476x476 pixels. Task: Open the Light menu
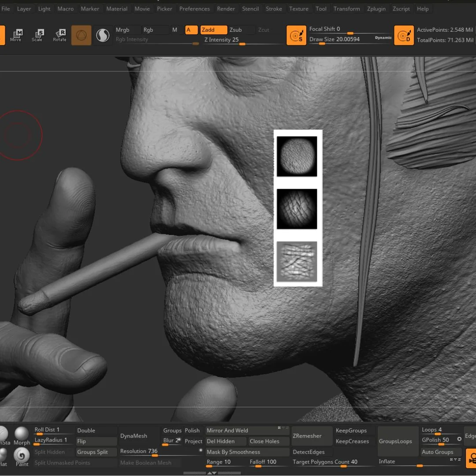tap(45, 9)
